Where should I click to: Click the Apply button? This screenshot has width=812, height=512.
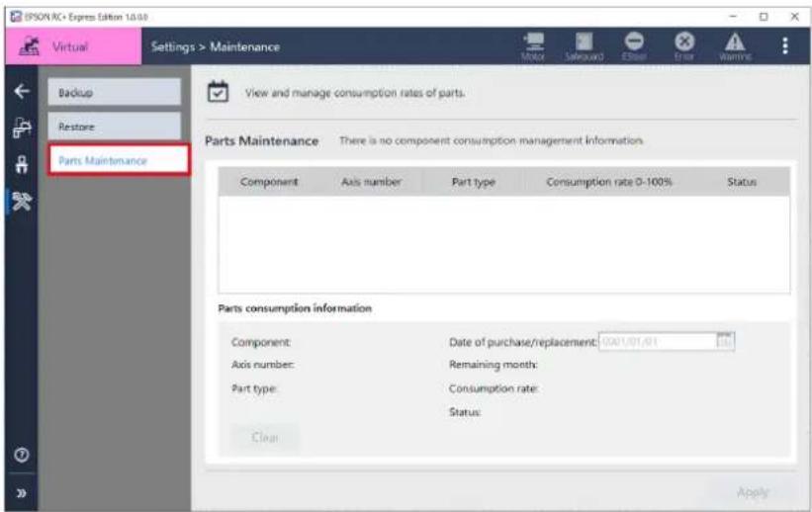tap(753, 492)
